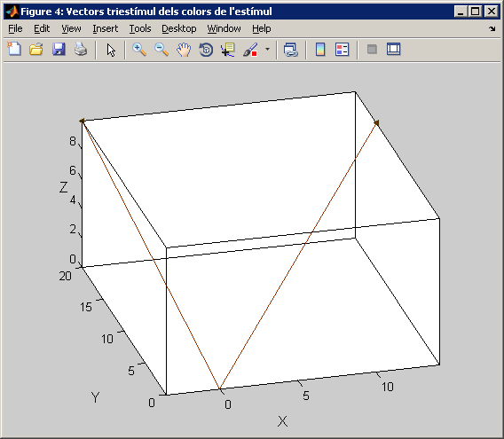Insert a colorbar using toolbar icon
The width and height of the screenshot is (504, 439).
[x=320, y=50]
